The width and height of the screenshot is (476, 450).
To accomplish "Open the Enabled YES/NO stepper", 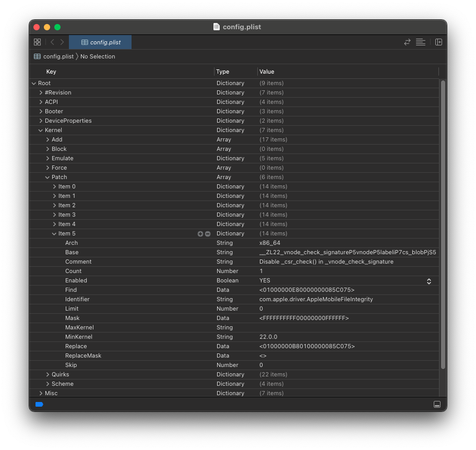I will [429, 281].
